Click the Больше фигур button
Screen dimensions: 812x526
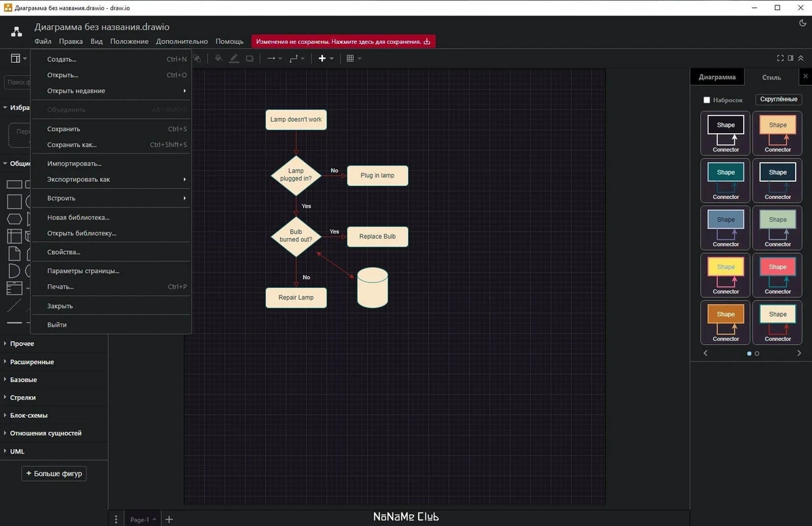point(54,473)
